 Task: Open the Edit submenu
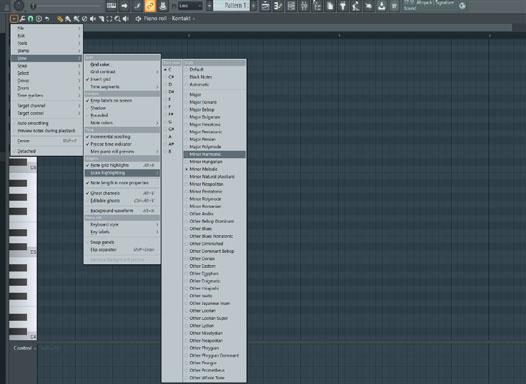click(47, 36)
